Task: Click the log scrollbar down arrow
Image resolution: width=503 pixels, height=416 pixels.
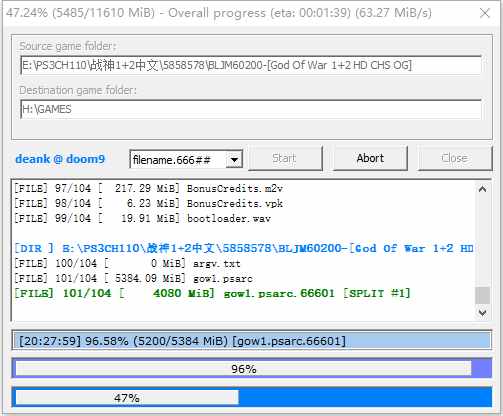Action: click(x=482, y=313)
